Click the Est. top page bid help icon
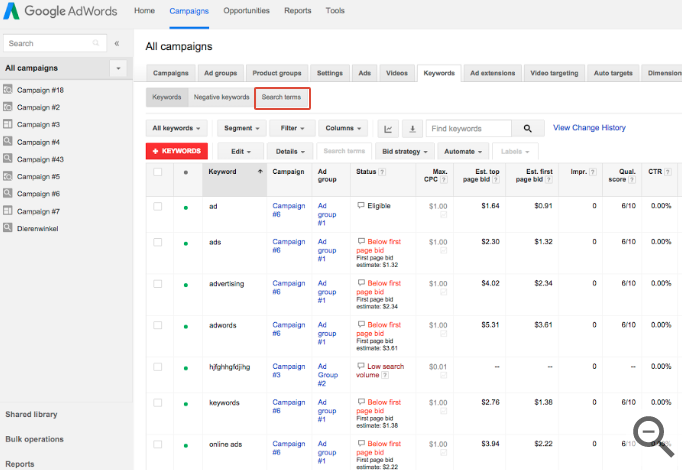Image resolution: width=682 pixels, height=470 pixels. 496,180
